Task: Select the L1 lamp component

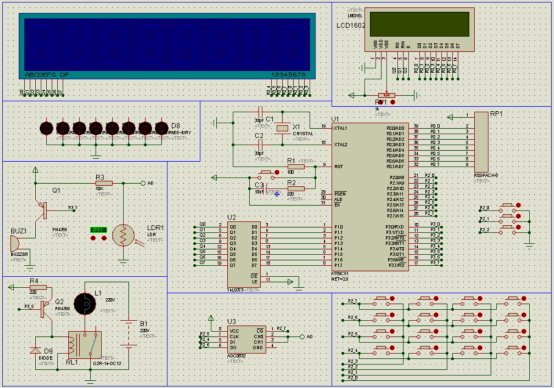Action: (85, 304)
